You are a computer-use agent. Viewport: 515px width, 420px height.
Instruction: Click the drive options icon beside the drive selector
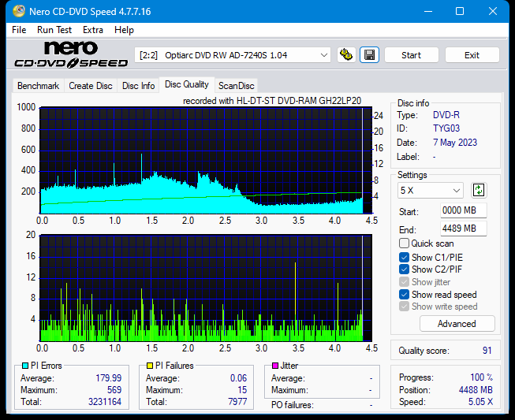(x=346, y=55)
